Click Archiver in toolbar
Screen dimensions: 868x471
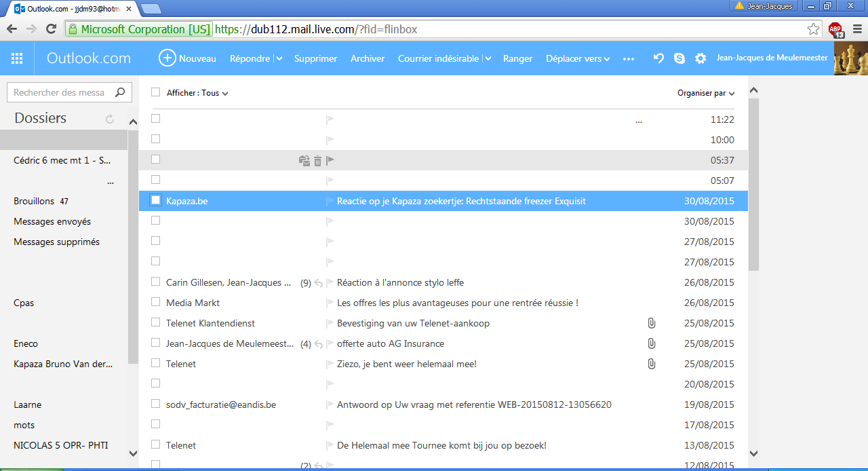[368, 59]
